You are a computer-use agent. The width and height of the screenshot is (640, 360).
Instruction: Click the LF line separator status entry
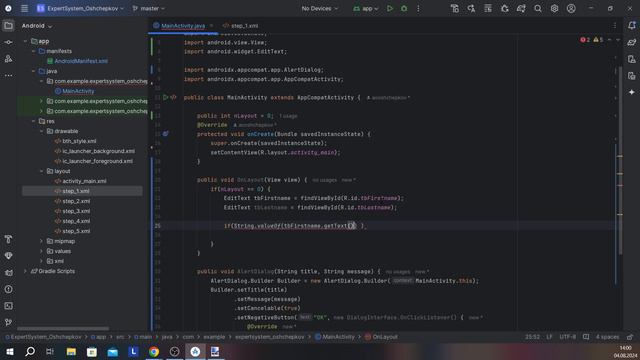pos(549,337)
